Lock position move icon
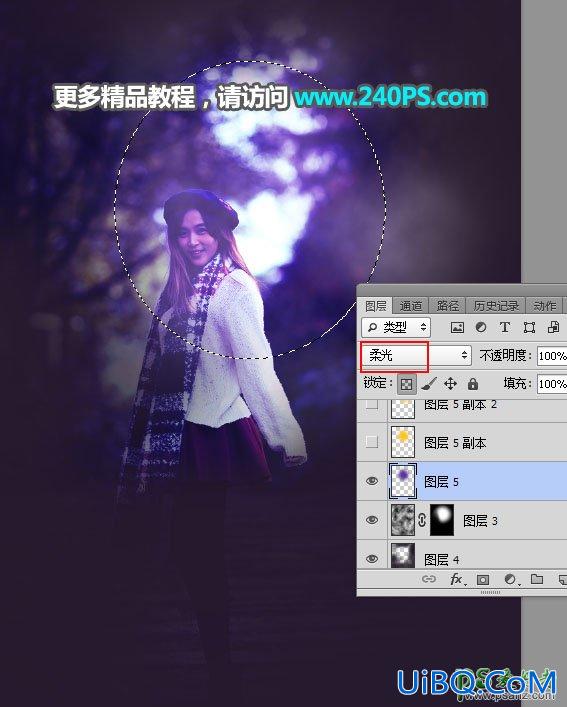 (x=450, y=384)
